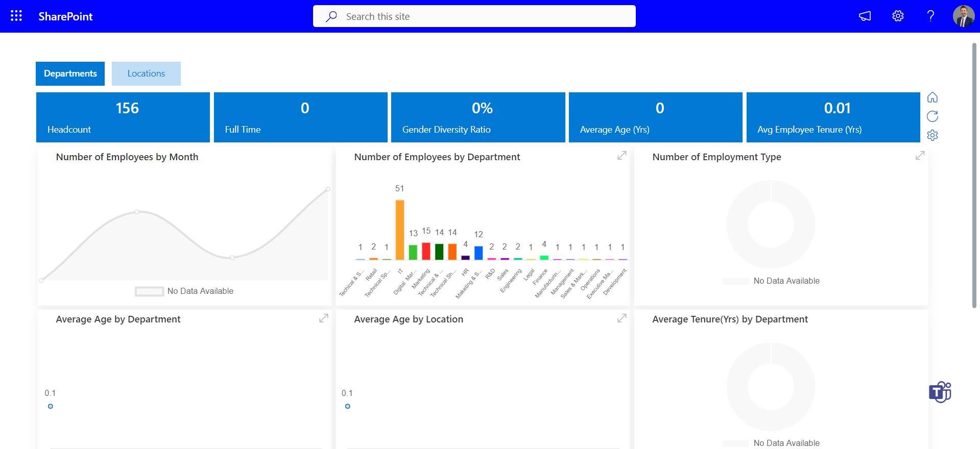This screenshot has width=980, height=449.
Task: Click the orange IT bar labeled 51
Action: [400, 230]
